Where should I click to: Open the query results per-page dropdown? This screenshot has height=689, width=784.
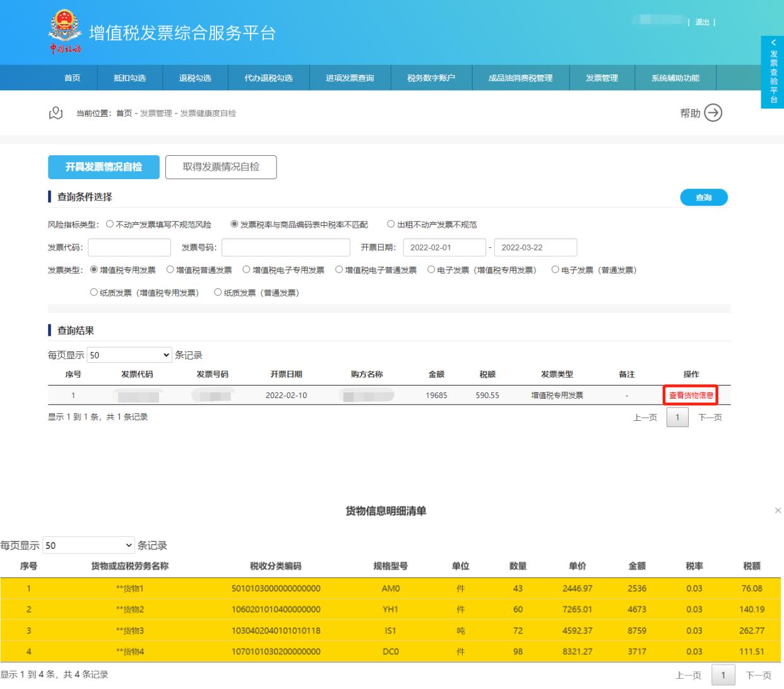pos(129,355)
